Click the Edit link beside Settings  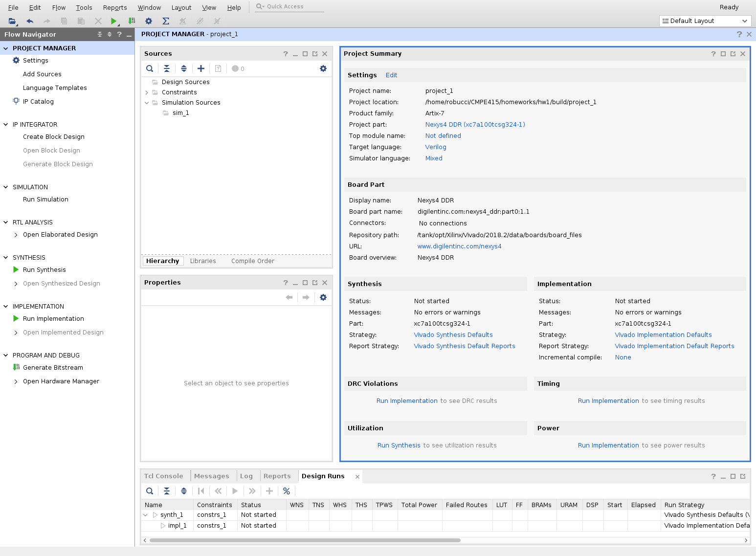click(x=391, y=75)
